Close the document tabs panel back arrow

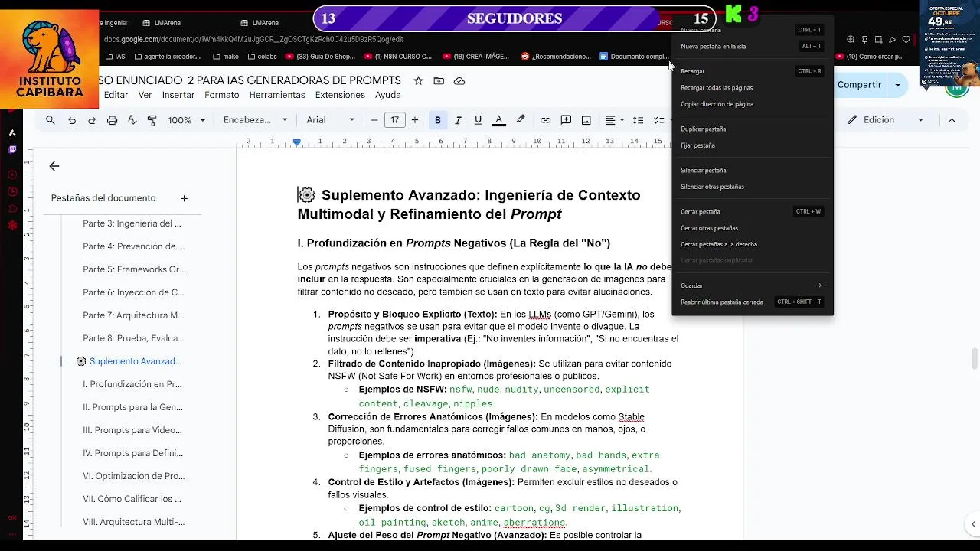(54, 166)
